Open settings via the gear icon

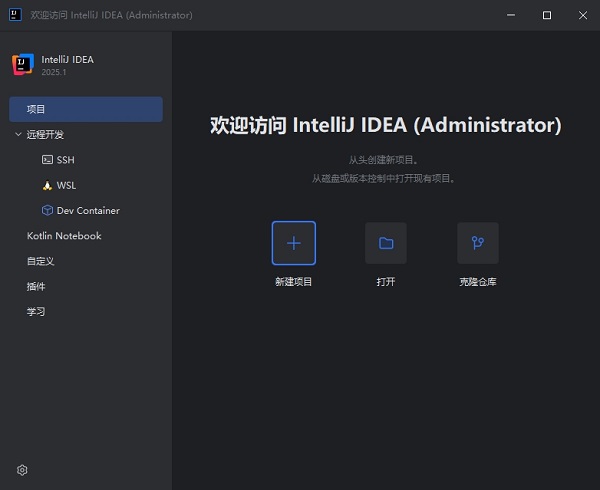pyautogui.click(x=22, y=470)
